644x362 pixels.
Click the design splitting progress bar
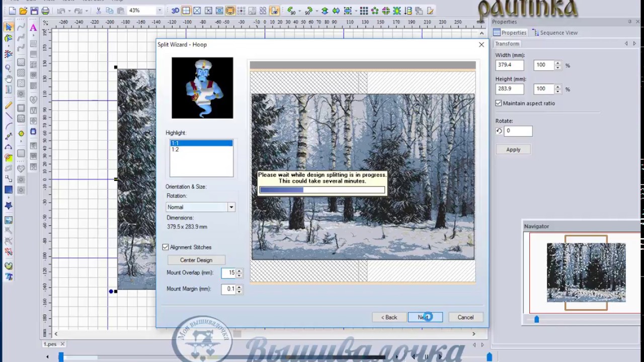click(322, 190)
